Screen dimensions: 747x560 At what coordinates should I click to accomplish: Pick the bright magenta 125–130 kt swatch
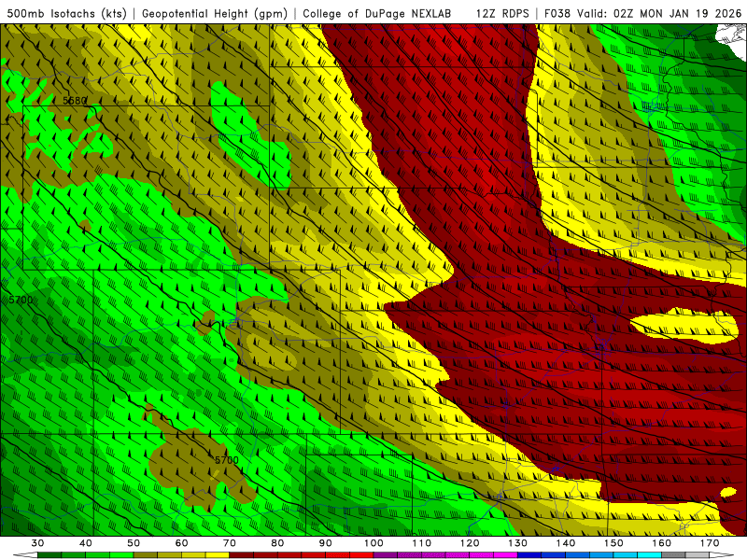(505, 555)
